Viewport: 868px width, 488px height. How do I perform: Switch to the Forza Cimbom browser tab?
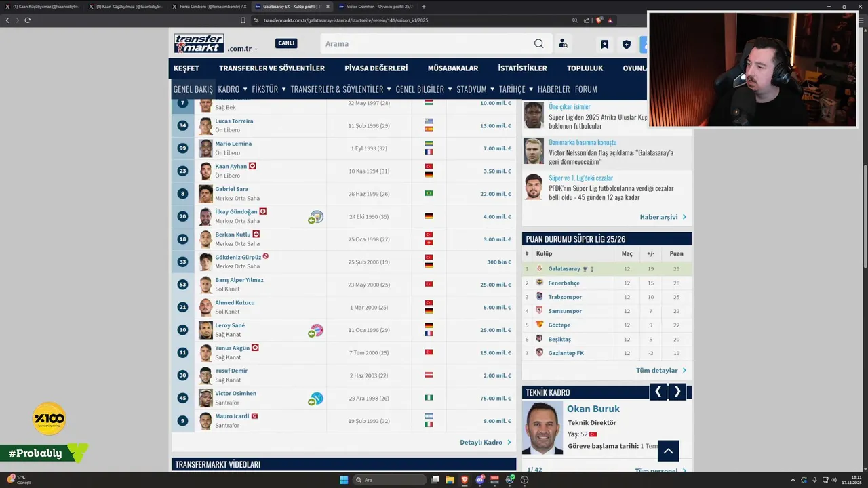(210, 7)
